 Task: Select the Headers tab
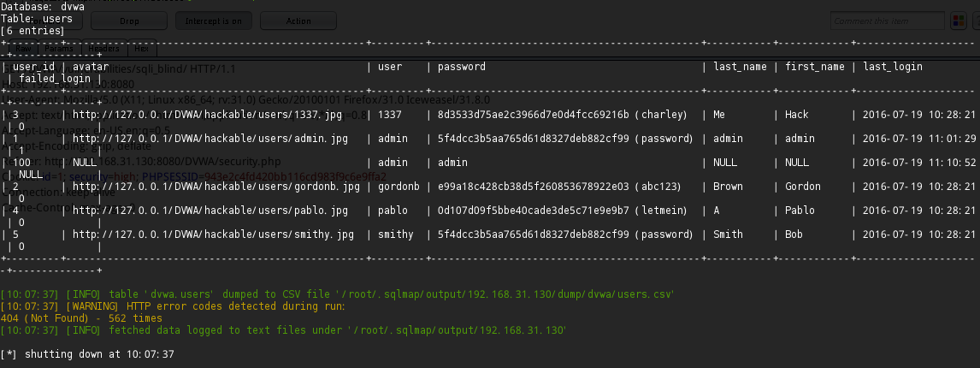coord(103,49)
